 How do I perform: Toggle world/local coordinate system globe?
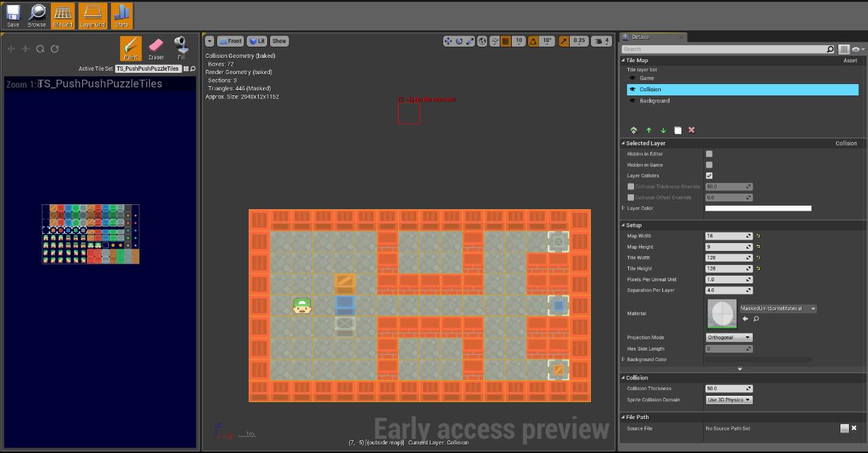tap(482, 41)
